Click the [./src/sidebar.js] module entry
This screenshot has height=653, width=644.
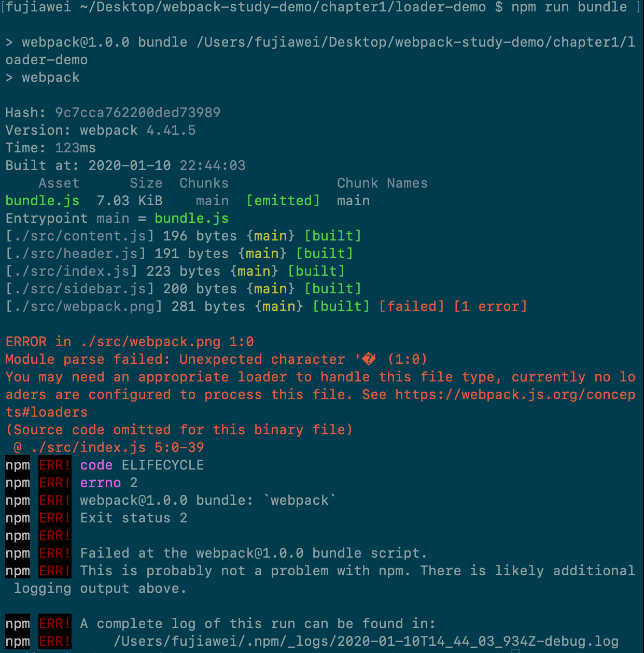(x=80, y=289)
